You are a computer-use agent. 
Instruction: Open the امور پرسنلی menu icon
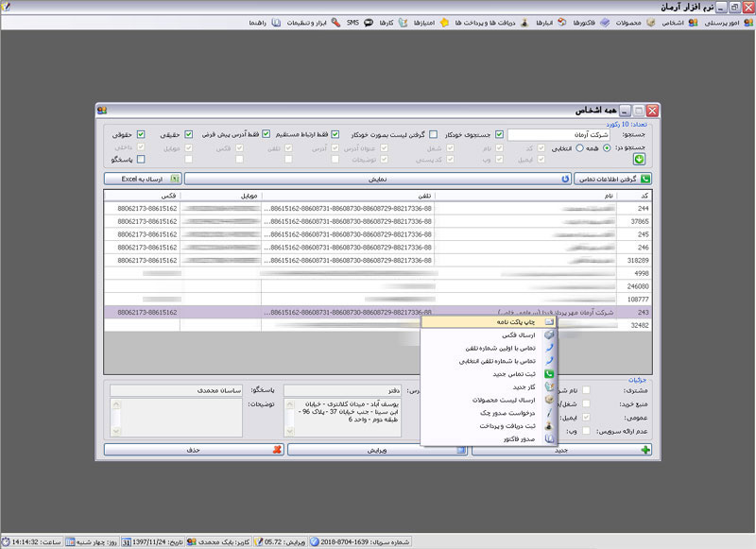(x=747, y=23)
